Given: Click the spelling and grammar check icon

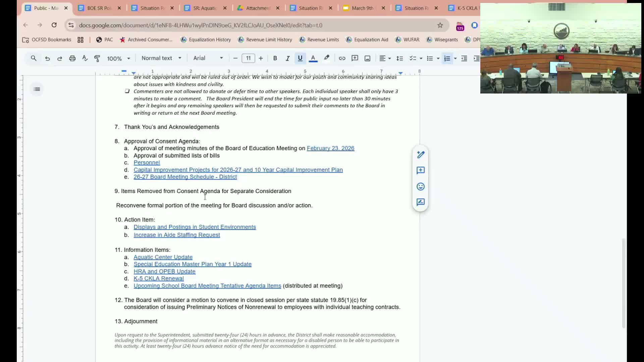Looking at the screenshot, I should 85,58.
